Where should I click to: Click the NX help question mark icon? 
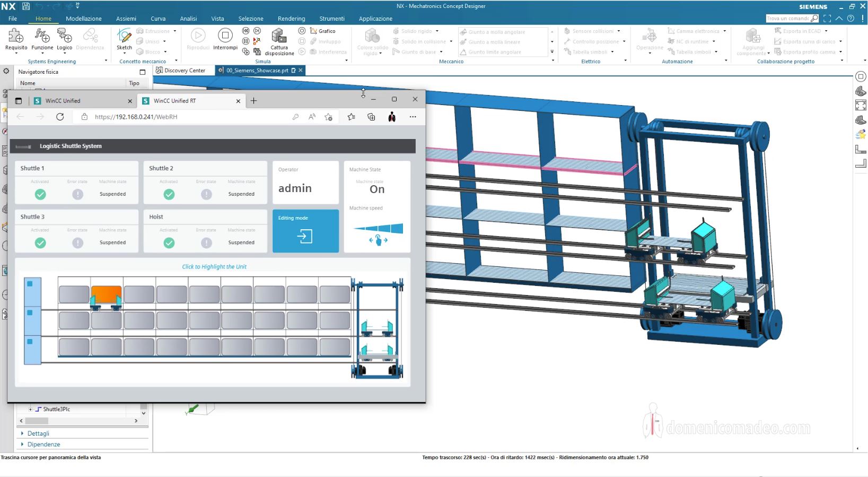(x=851, y=19)
